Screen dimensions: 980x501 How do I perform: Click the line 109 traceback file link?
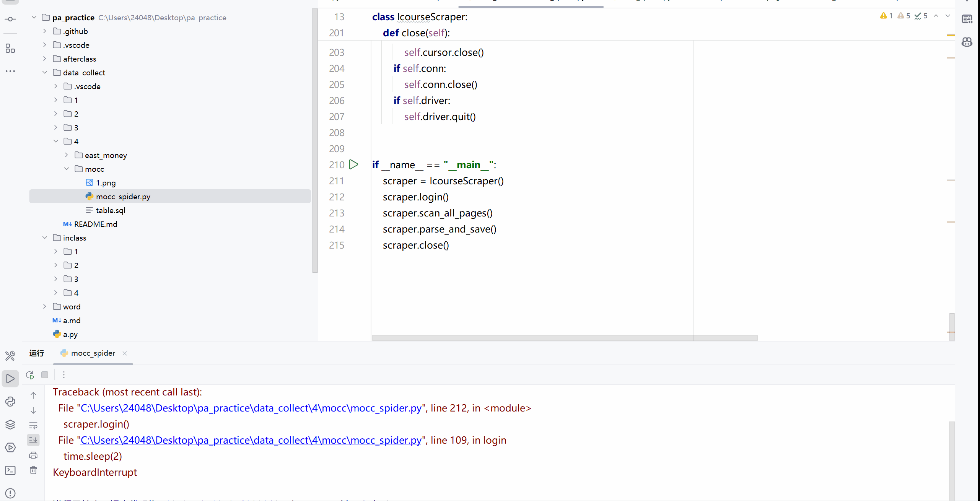tap(251, 440)
